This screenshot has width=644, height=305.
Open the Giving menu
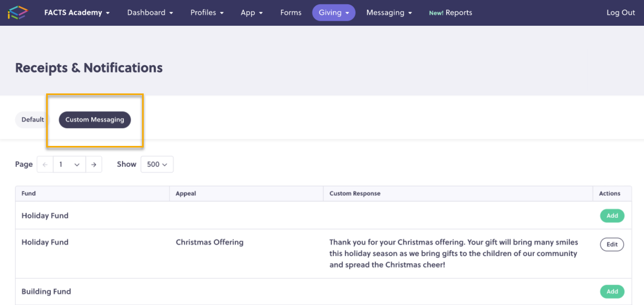(334, 13)
